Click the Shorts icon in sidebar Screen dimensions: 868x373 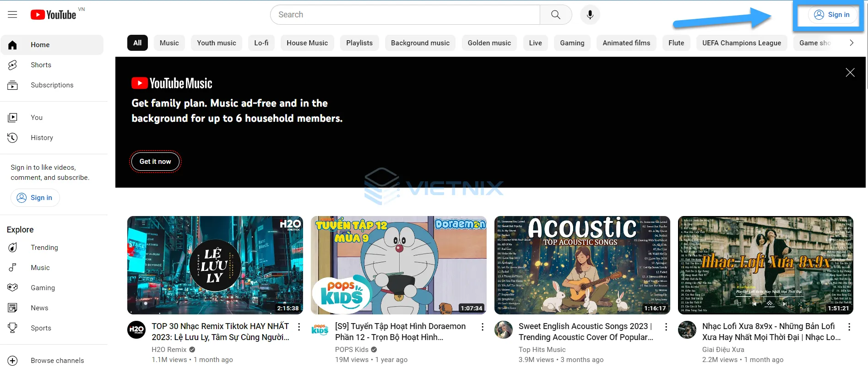point(12,65)
